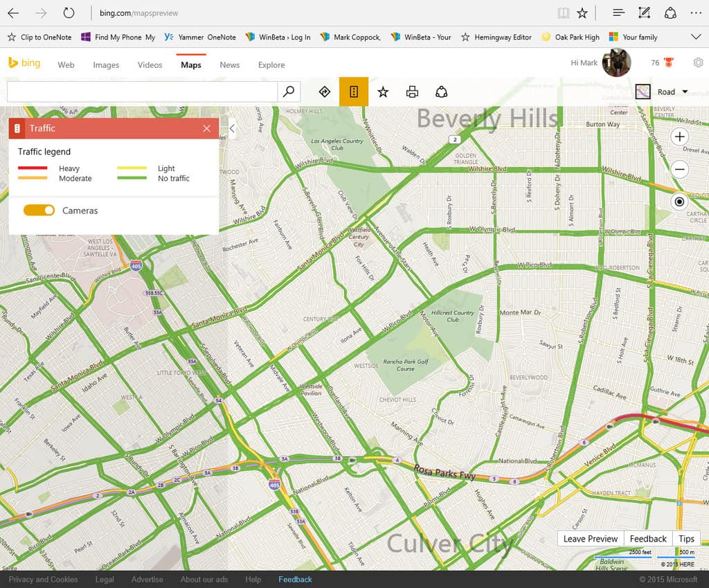Go back to the previous page
The width and height of the screenshot is (709, 588).
(x=13, y=13)
